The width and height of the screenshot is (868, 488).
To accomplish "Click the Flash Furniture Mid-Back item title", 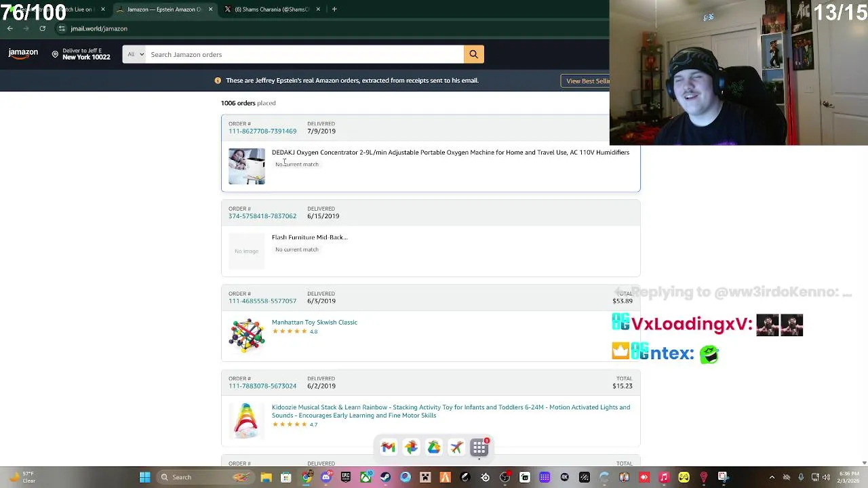I will click(x=309, y=237).
